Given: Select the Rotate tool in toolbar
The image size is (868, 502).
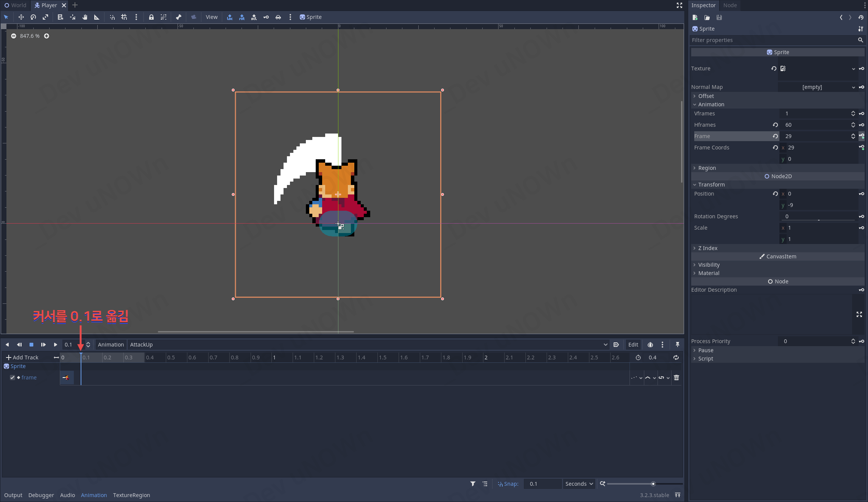Looking at the screenshot, I should tap(33, 17).
